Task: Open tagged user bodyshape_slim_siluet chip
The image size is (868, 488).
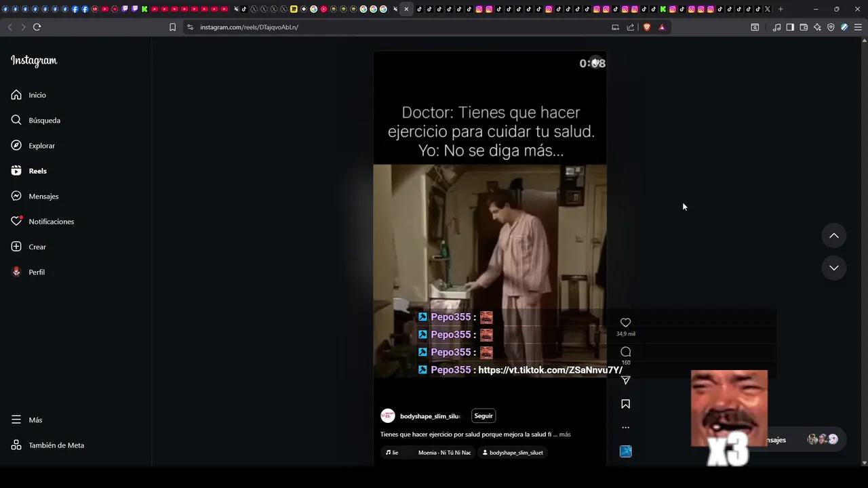Action: 513,453
